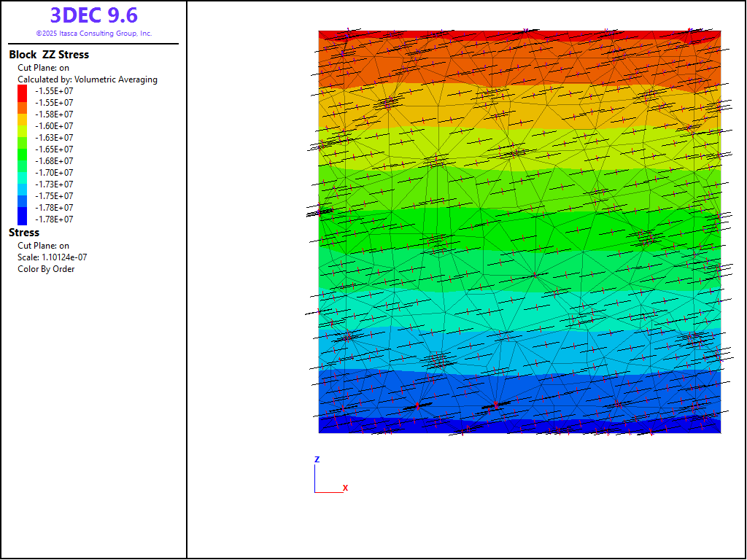Click the dark blue contour band in plot
The height and width of the screenshot is (560, 747).
pos(519,427)
